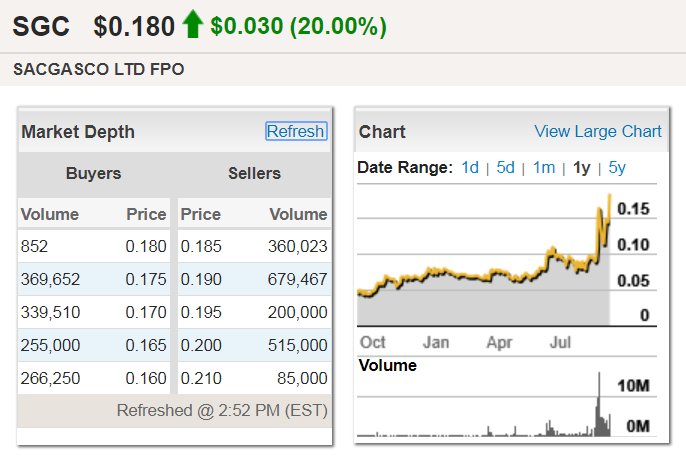Click the Date Range label
The image size is (686, 458).
(x=405, y=168)
